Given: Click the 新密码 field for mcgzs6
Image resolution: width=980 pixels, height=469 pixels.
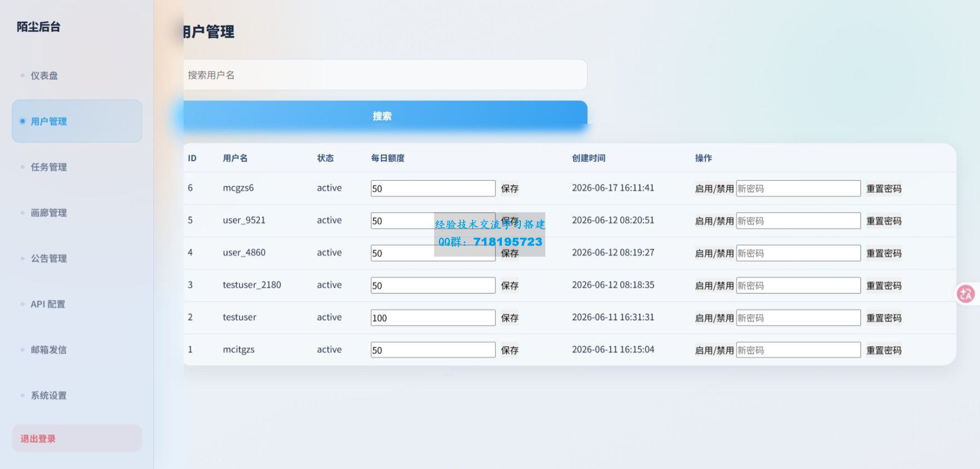Looking at the screenshot, I should click(x=798, y=188).
